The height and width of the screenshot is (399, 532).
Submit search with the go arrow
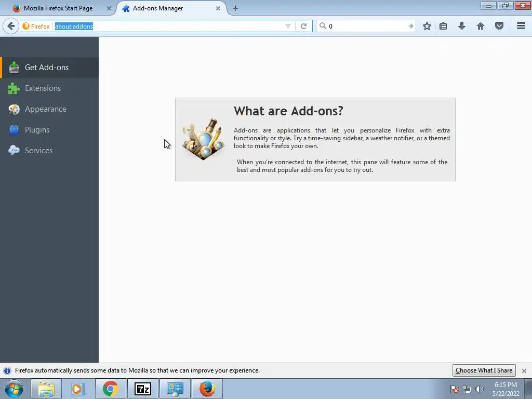tap(410, 26)
